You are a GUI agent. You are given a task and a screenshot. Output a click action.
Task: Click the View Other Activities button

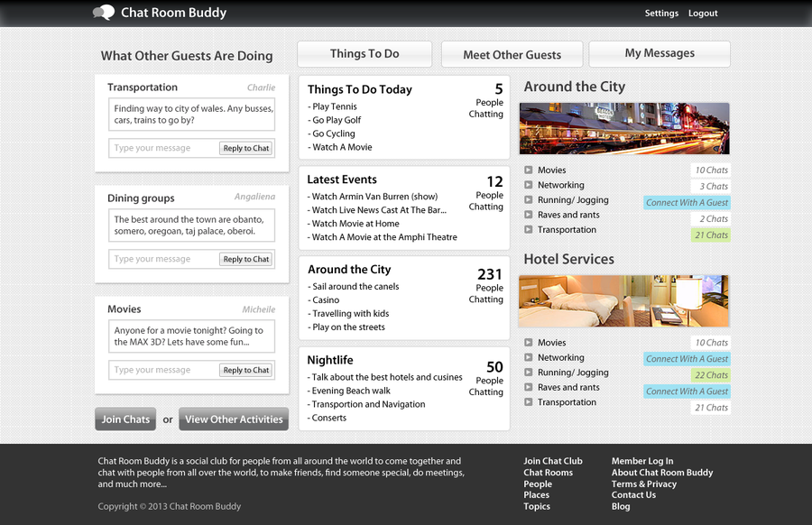(234, 419)
